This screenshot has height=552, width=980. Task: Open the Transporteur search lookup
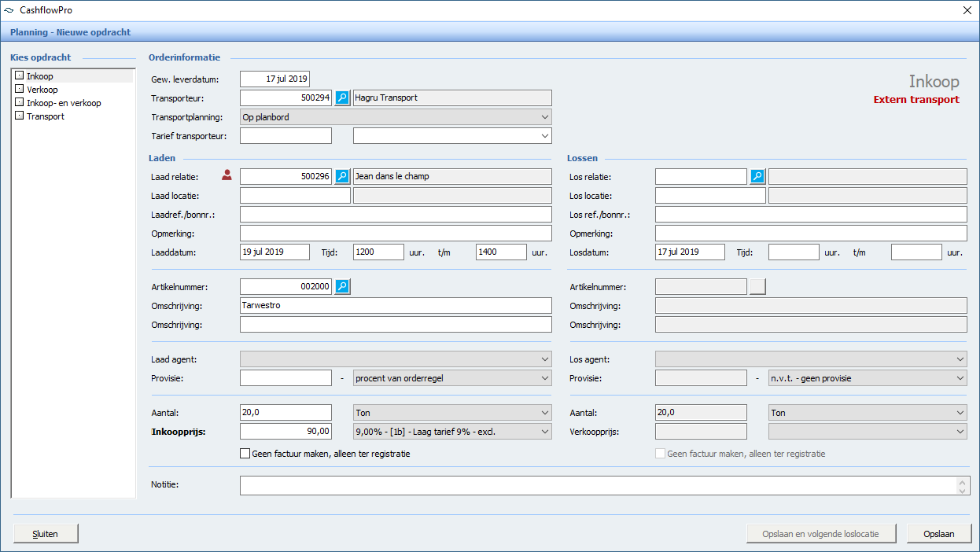342,98
